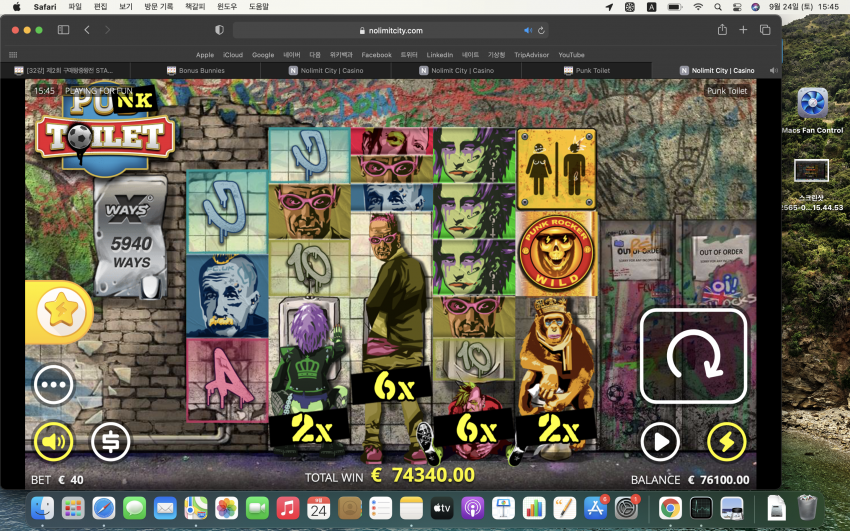This screenshot has width=850, height=531.
Task: Open Messages from the Dock
Action: tap(134, 508)
